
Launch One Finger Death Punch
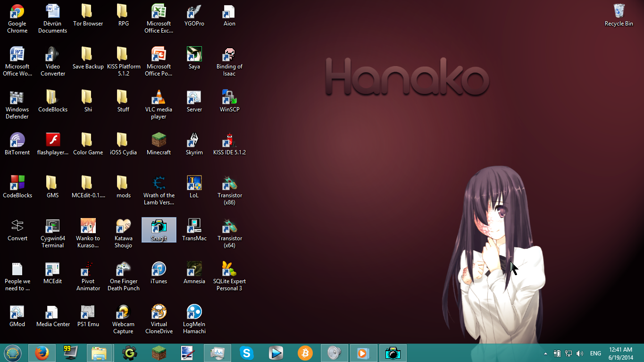click(x=124, y=277)
